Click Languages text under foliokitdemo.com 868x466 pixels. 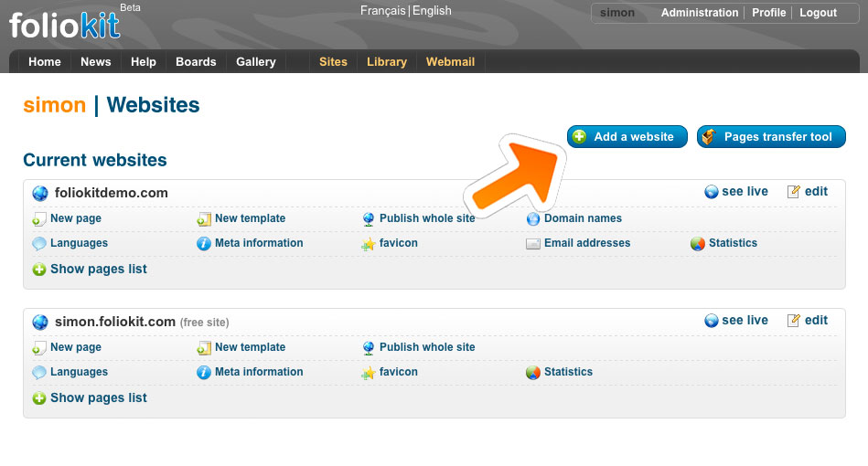(x=80, y=243)
